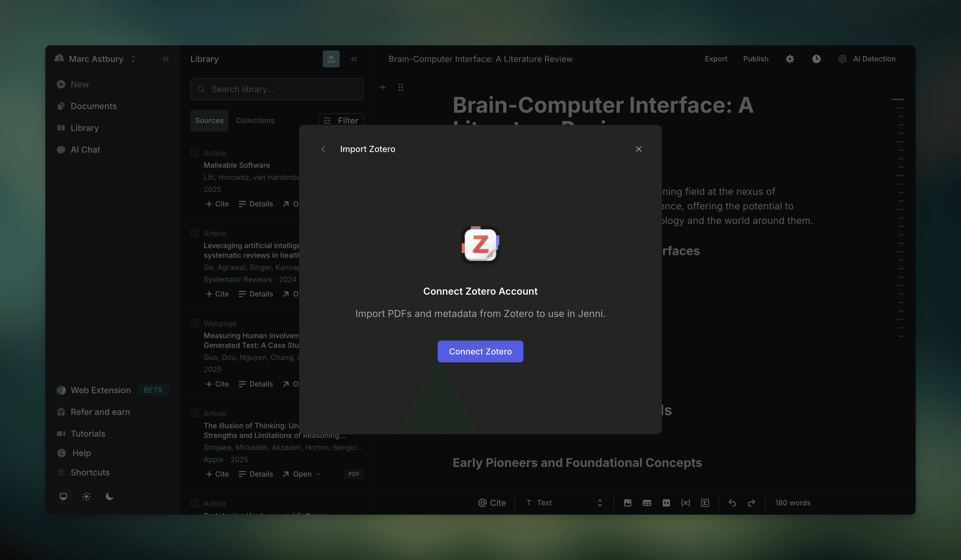Open the Text style dropdown
Viewport: 961px width, 560px height.
[564, 503]
